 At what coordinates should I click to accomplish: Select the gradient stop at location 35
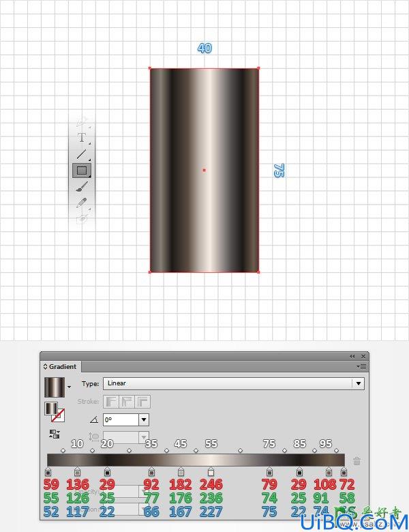point(151,472)
